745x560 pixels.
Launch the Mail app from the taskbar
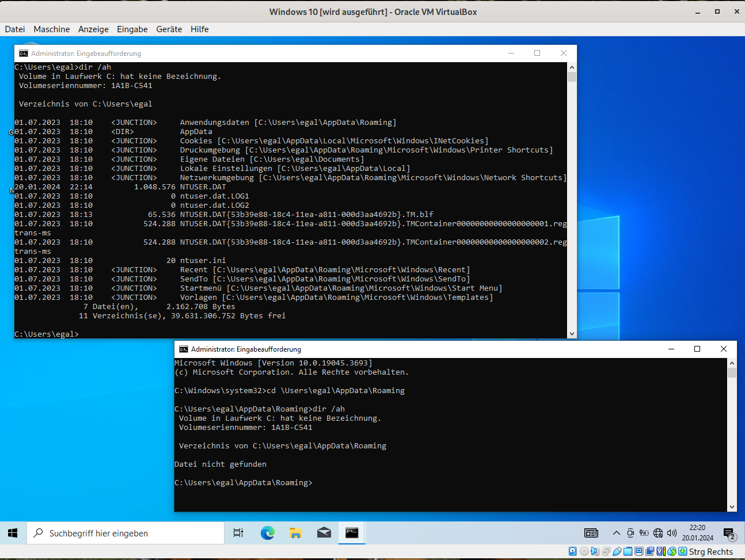[324, 533]
